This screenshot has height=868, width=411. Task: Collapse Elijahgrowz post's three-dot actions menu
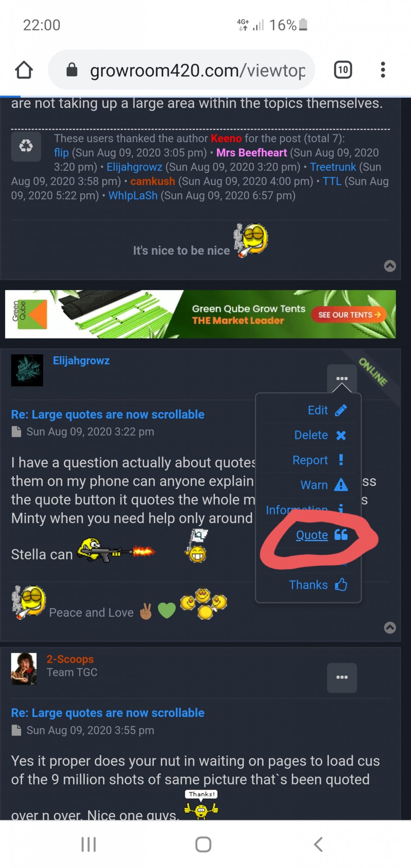coord(342,378)
